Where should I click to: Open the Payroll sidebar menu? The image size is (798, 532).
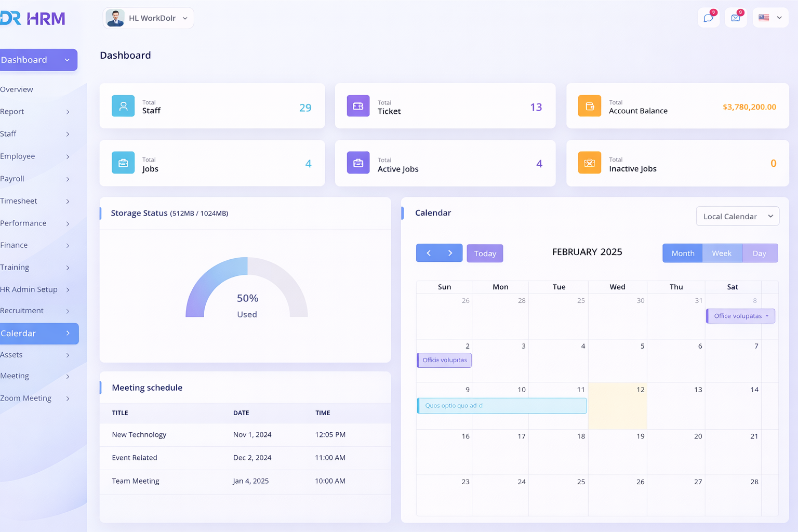click(35, 179)
